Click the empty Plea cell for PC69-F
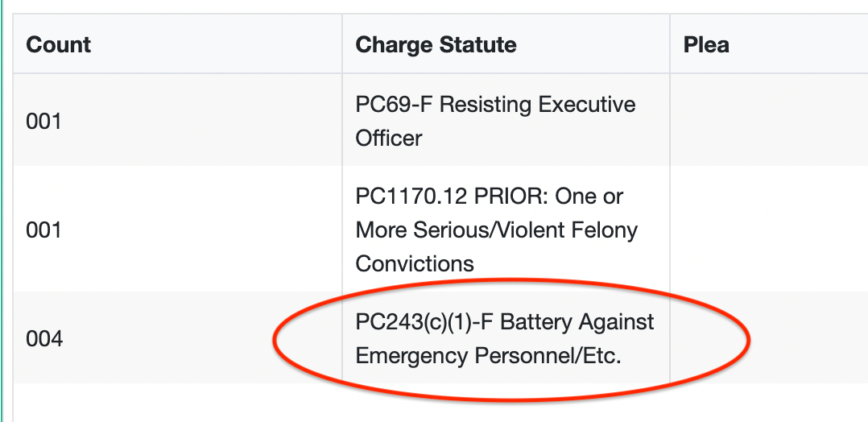 768,121
